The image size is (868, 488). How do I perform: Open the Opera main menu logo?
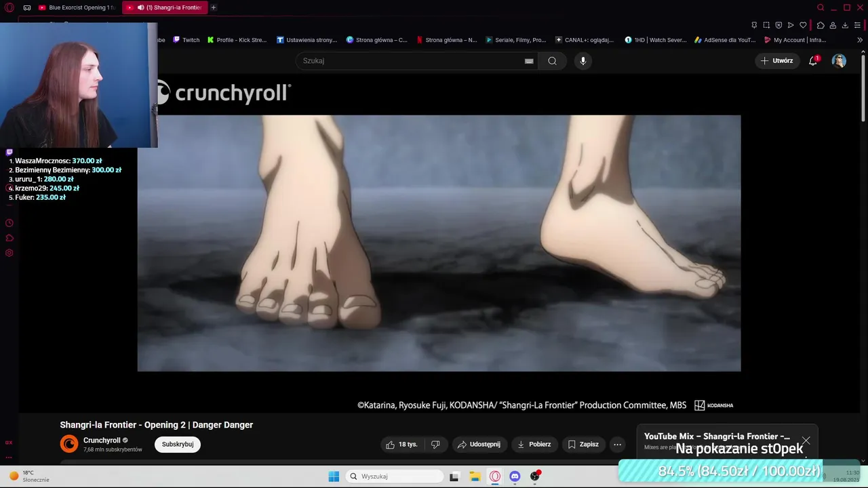coord(8,7)
